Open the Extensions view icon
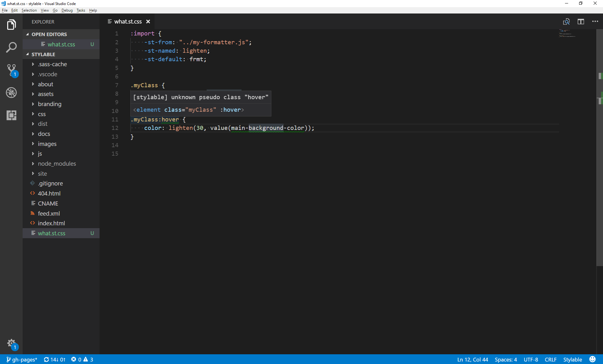The height and width of the screenshot is (364, 603). click(x=11, y=115)
